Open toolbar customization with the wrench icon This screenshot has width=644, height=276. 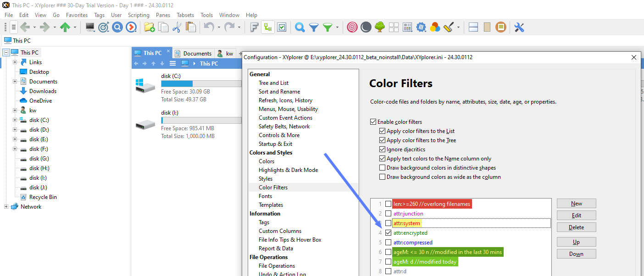tap(519, 27)
